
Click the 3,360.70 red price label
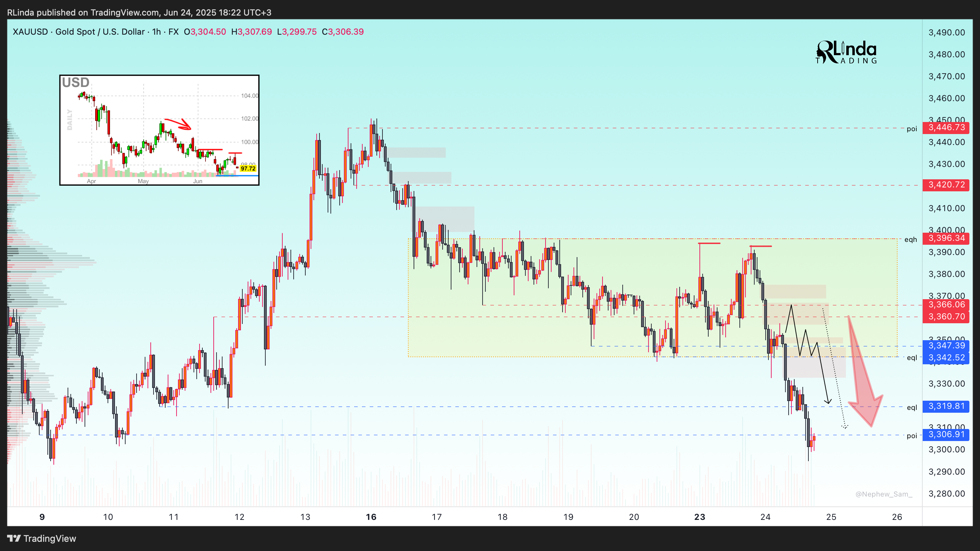pos(946,317)
